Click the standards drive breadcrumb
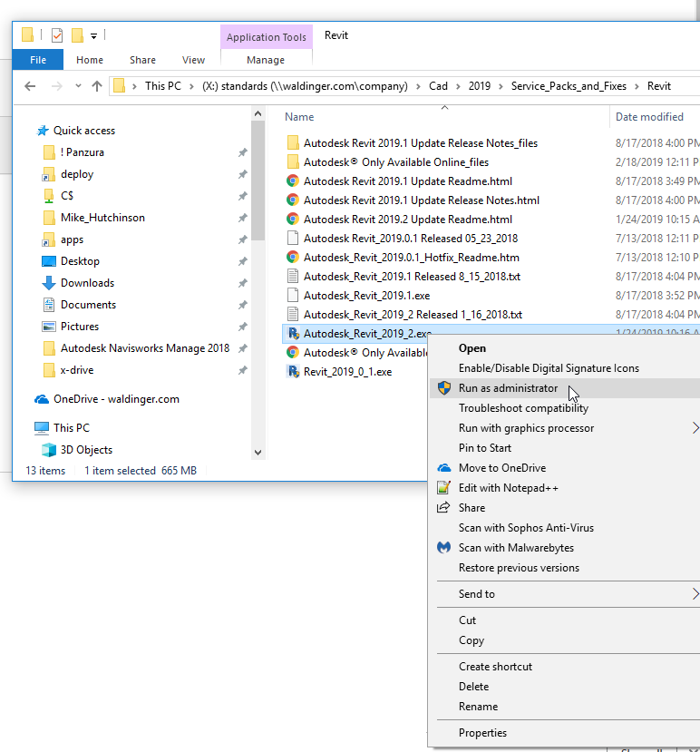Screen dimensions: 700x752 (305, 86)
